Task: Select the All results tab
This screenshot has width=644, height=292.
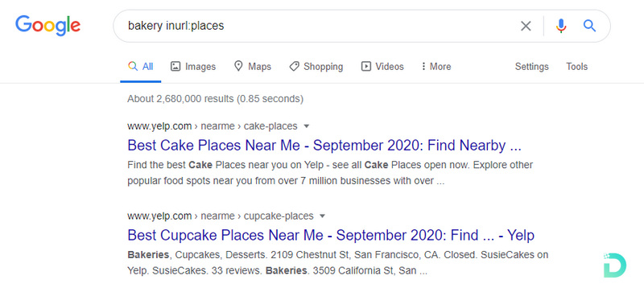Action: [x=140, y=67]
